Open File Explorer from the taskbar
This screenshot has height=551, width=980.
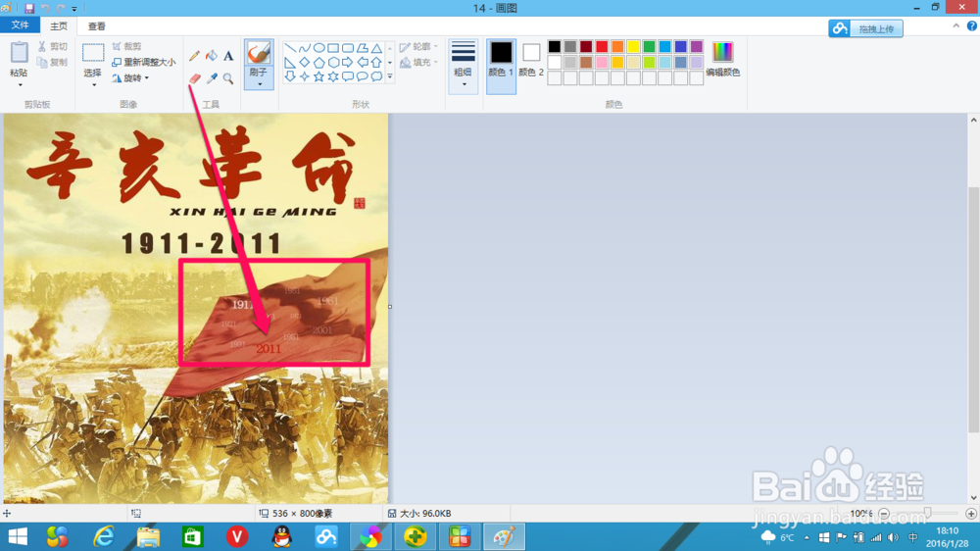click(148, 536)
